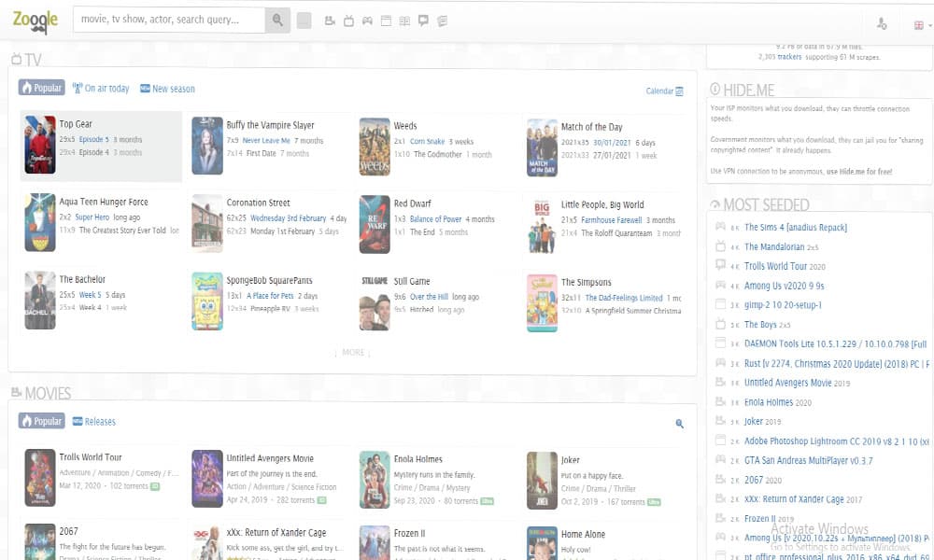
Task: Open Simpsons episode The Dad-Feelings Limited
Action: pos(624,298)
